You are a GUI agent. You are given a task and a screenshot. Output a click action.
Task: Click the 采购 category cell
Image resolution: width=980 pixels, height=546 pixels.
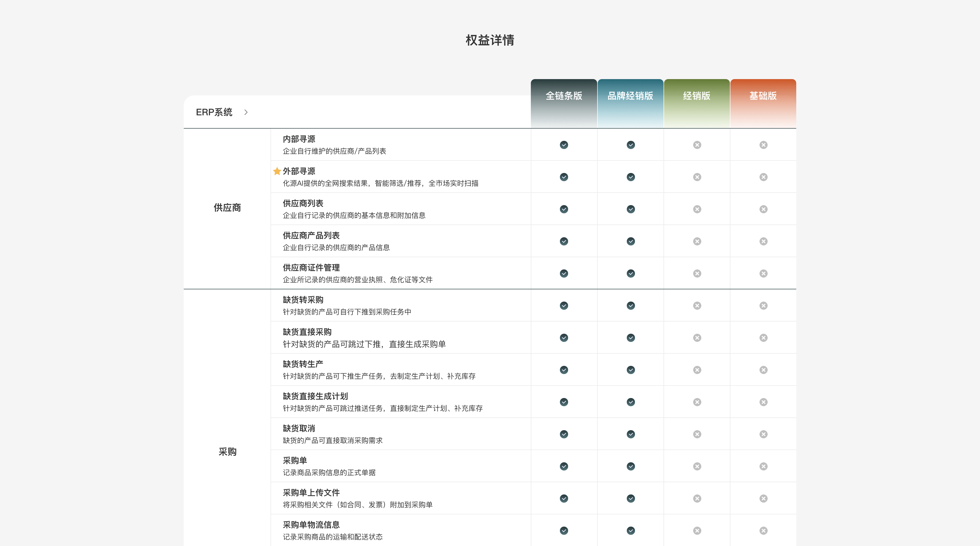pos(227,452)
